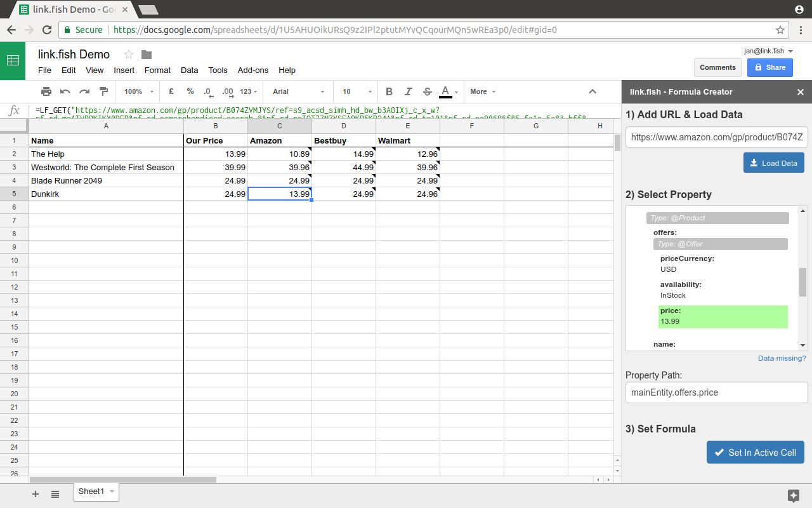Click the Undo toolbar icon
This screenshot has height=508, width=812.
(65, 91)
